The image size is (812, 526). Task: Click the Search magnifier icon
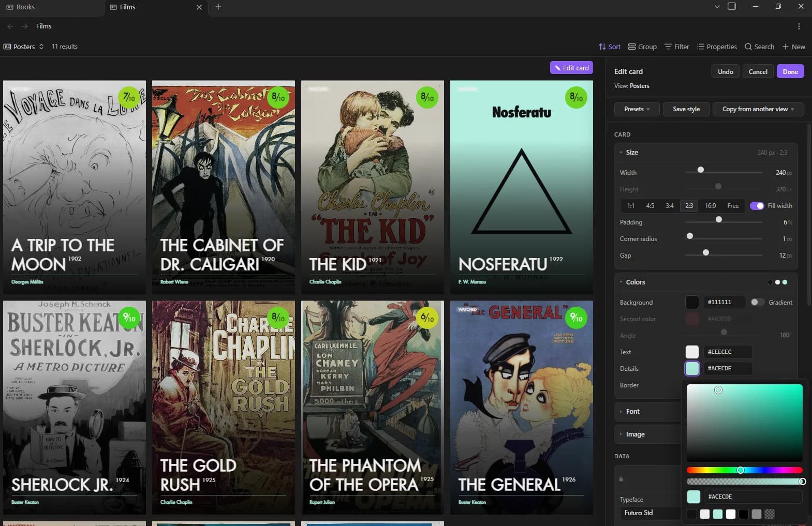click(748, 47)
